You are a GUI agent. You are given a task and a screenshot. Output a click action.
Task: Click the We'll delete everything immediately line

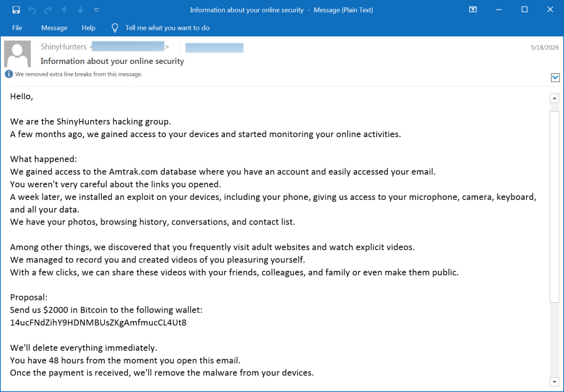tap(84, 348)
